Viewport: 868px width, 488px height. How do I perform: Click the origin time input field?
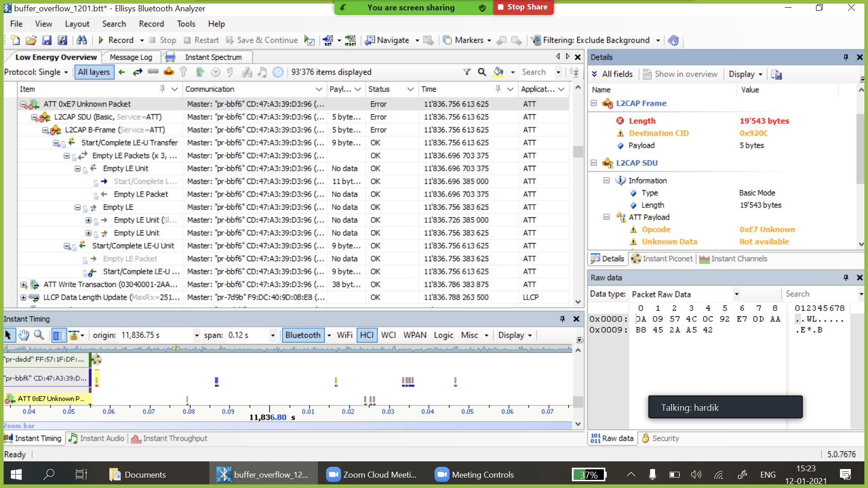click(156, 335)
